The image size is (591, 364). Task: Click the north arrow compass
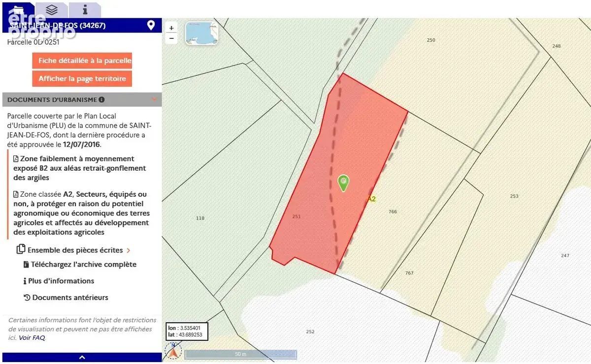[x=173, y=352]
